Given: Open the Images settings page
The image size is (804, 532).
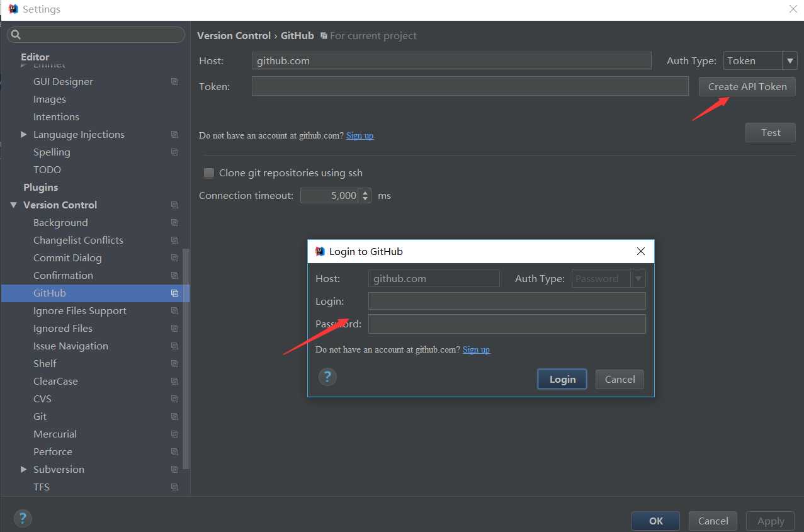Looking at the screenshot, I should tap(50, 99).
